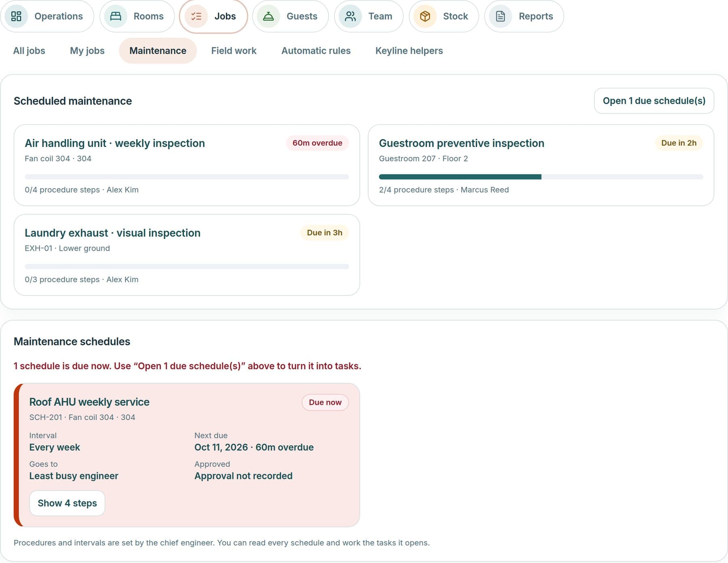Image resolution: width=728 pixels, height=563 pixels.
Task: Click the Reports label in top navigation
Action: tap(536, 16)
